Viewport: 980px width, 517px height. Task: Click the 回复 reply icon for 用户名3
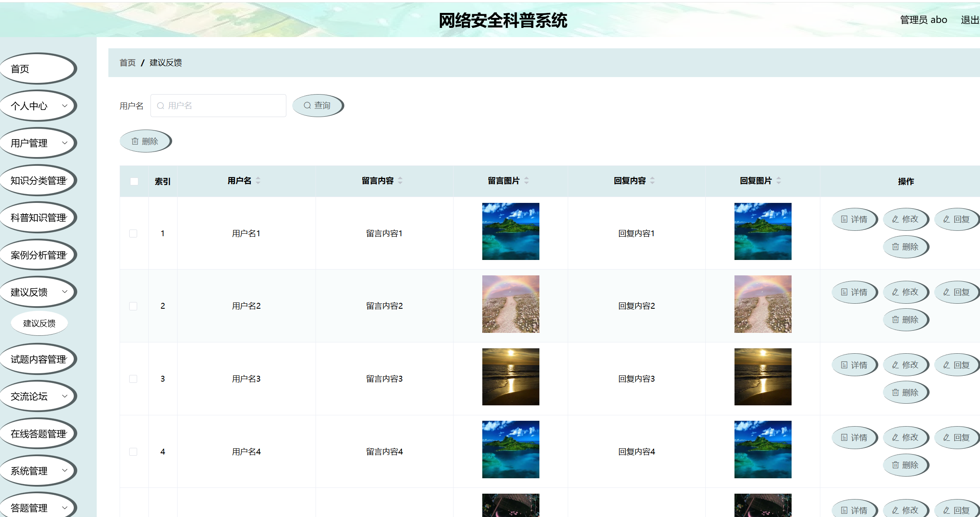(946, 365)
